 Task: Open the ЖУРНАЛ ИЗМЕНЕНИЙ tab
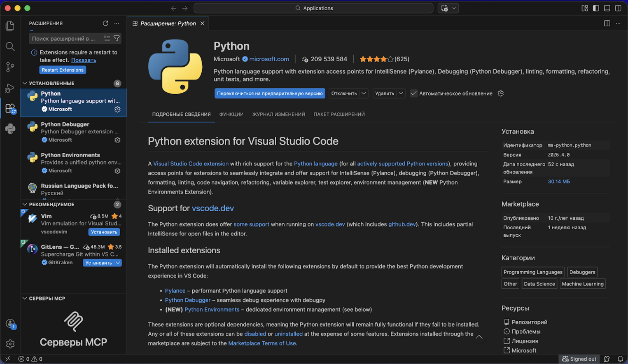click(278, 114)
